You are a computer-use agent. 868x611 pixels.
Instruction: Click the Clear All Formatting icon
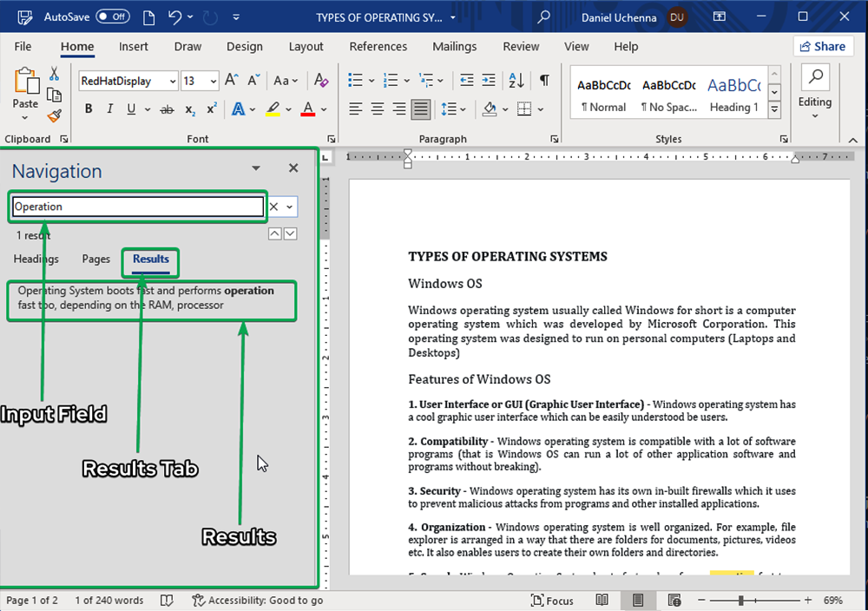coord(321,81)
